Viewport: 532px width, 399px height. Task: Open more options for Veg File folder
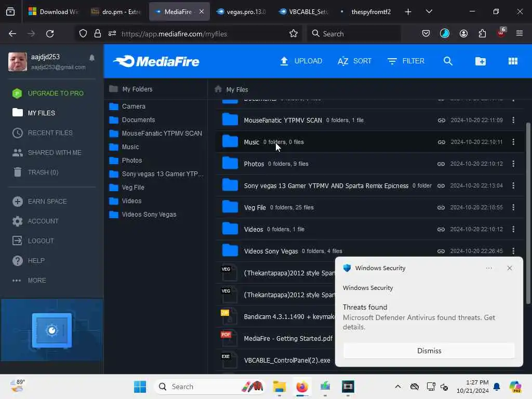click(513, 207)
